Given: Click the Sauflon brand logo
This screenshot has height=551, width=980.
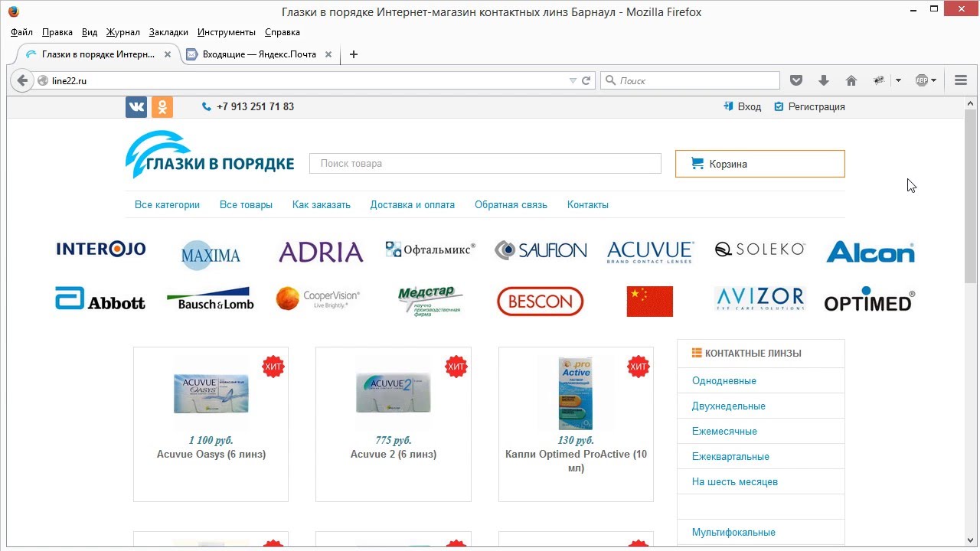Looking at the screenshot, I should 541,250.
